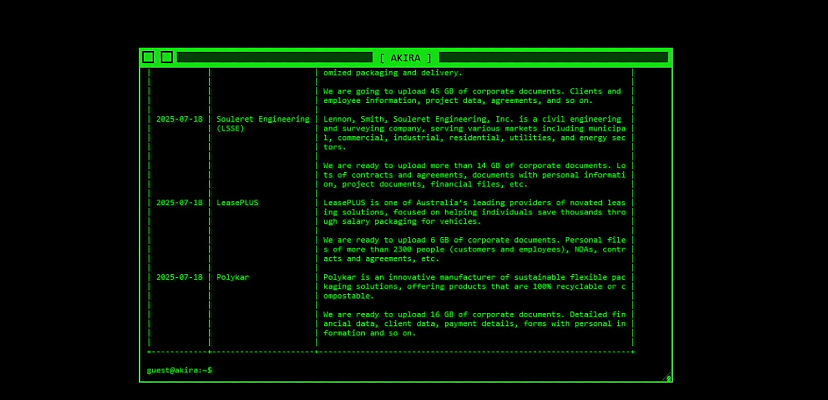
Task: Click the resize grip at window corner
Action: pos(667,377)
